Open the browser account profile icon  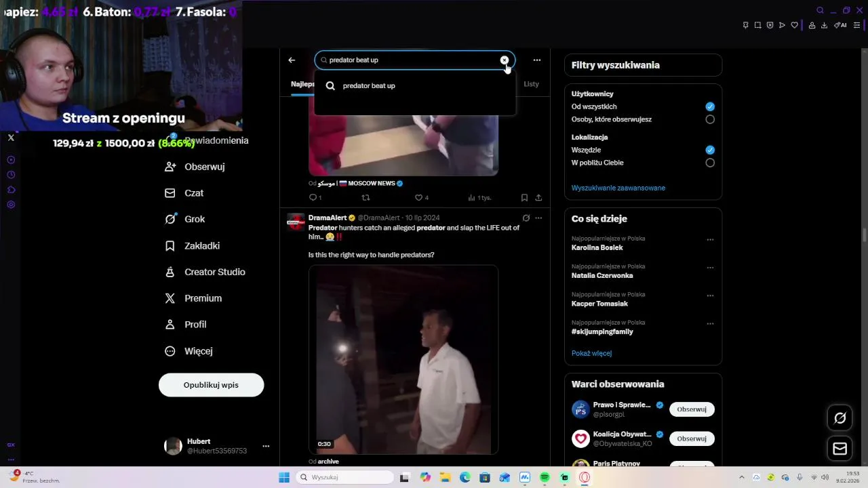[812, 25]
